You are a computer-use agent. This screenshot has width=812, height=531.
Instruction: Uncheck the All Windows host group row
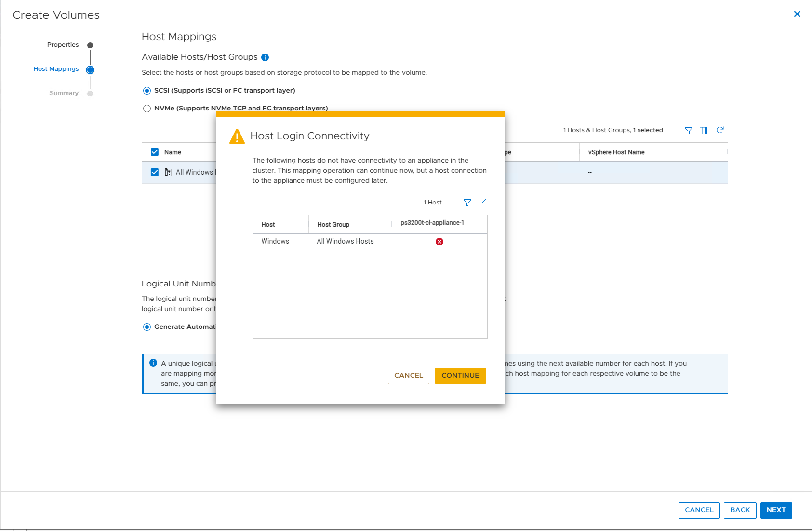[155, 172]
